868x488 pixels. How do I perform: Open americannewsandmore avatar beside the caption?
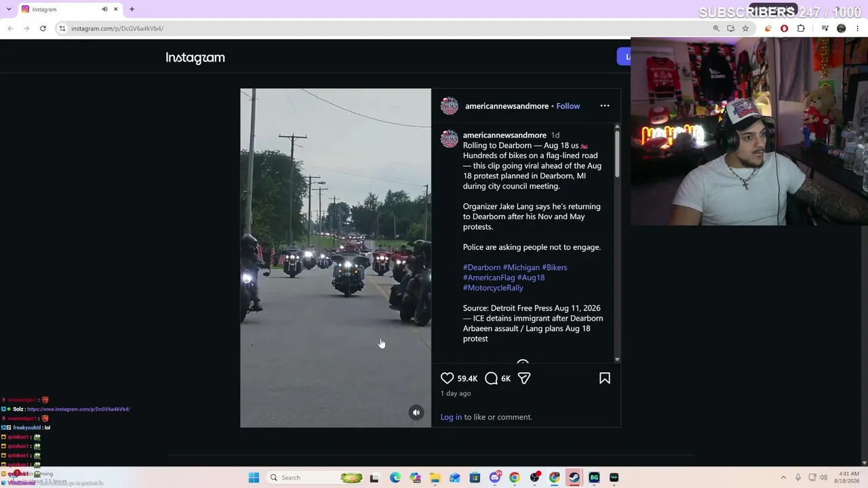coord(450,138)
